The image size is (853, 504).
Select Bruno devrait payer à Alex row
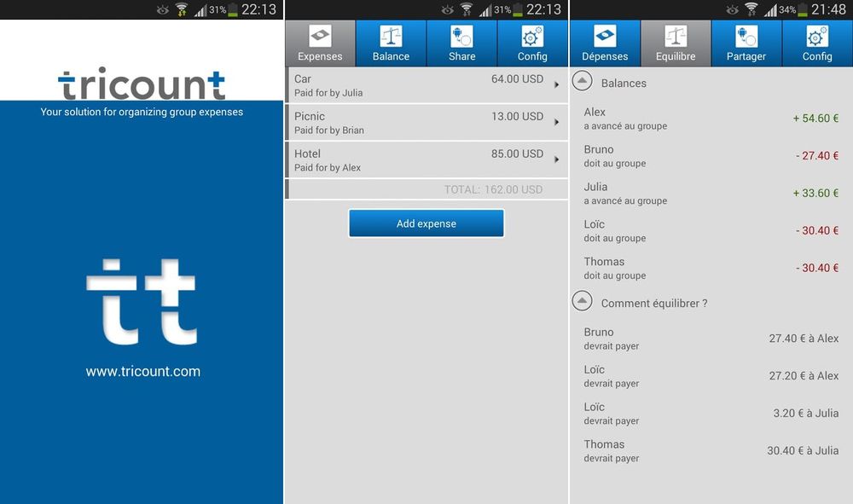click(711, 339)
